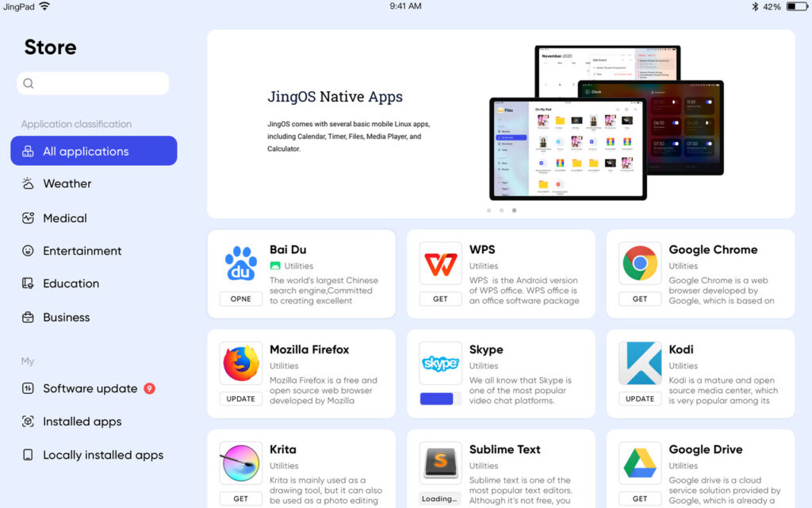Open the JingOS Native Apps banner image
Screen dimensions: 812x508
(x=607, y=123)
